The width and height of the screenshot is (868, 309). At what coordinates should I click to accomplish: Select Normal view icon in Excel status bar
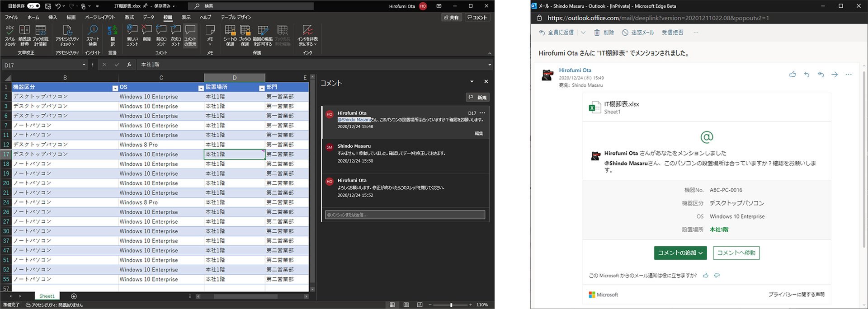[x=392, y=305]
